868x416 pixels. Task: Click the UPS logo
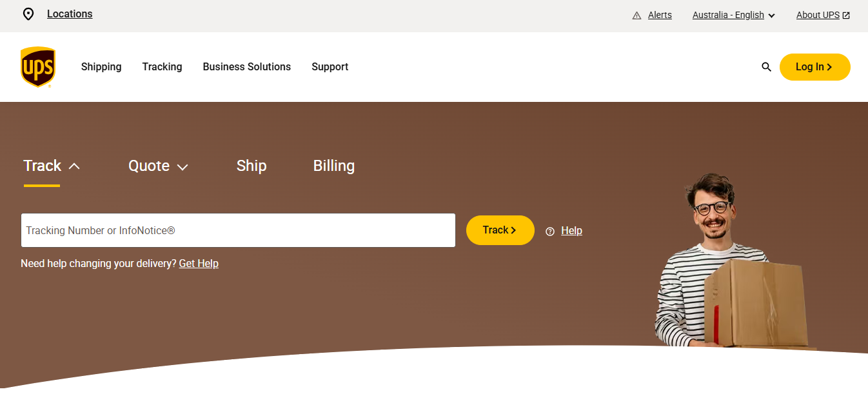click(37, 66)
